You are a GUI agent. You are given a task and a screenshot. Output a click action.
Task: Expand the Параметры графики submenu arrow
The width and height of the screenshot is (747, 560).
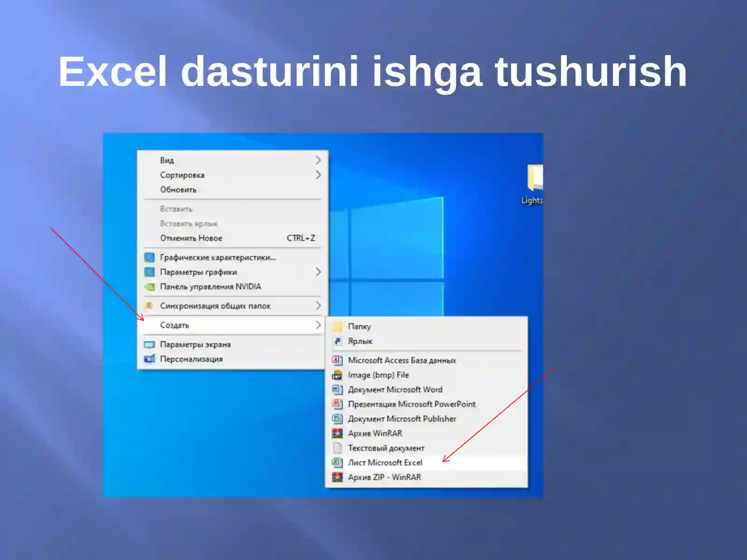318,272
